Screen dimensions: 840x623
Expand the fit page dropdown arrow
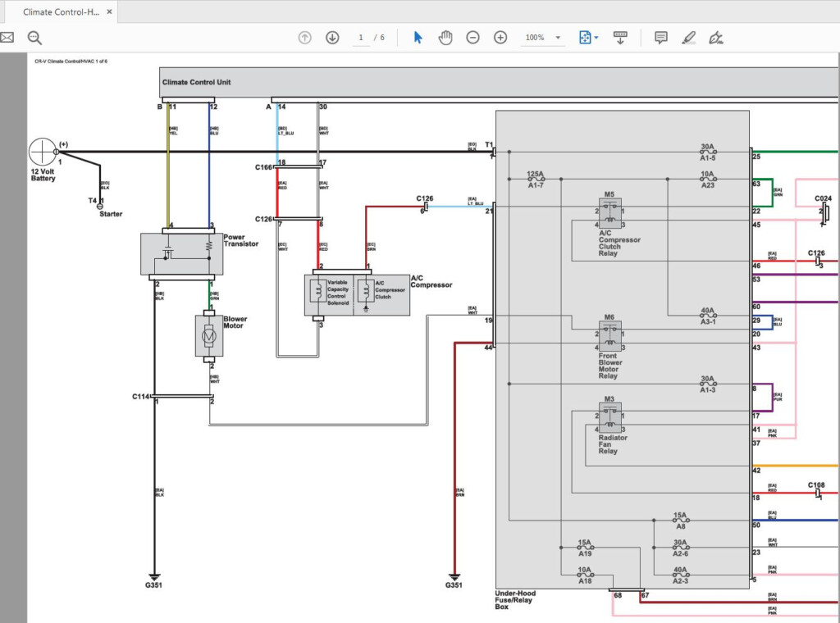[x=596, y=38]
